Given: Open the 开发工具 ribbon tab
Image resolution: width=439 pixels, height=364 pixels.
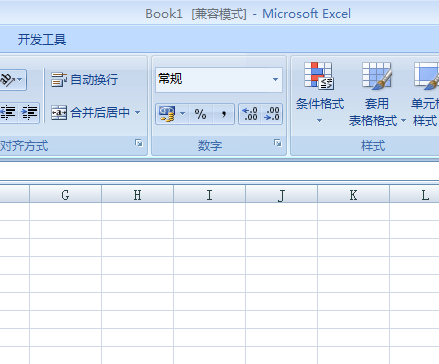Looking at the screenshot, I should click(42, 39).
